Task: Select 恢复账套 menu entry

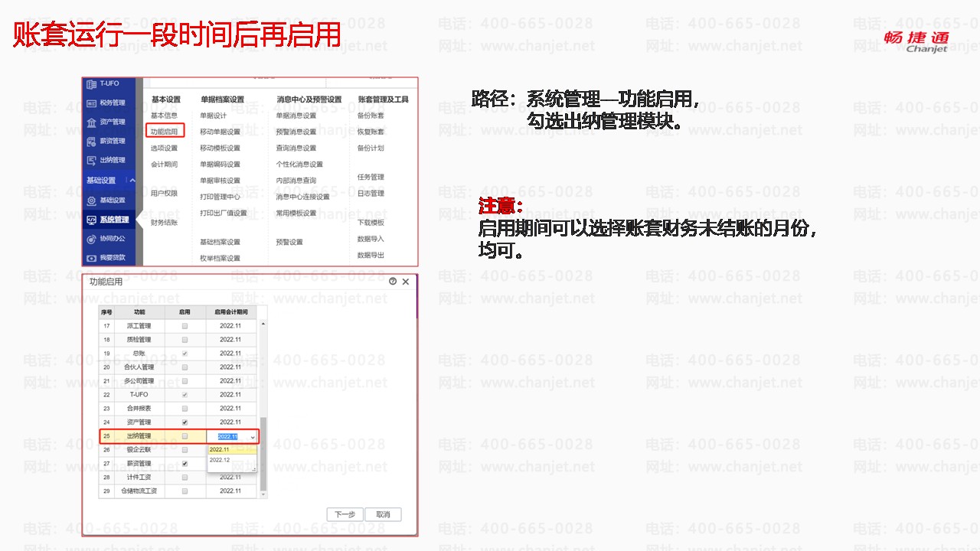Action: coord(371,132)
